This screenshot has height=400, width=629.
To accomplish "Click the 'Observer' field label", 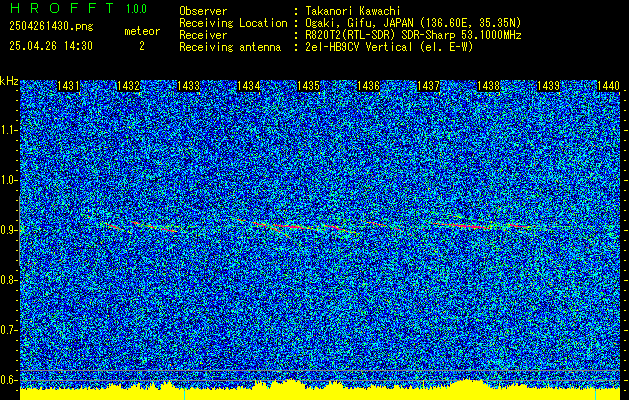I will click(x=203, y=11).
